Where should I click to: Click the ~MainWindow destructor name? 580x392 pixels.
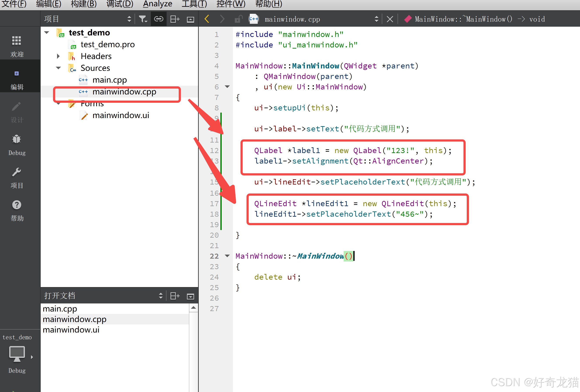(320, 256)
